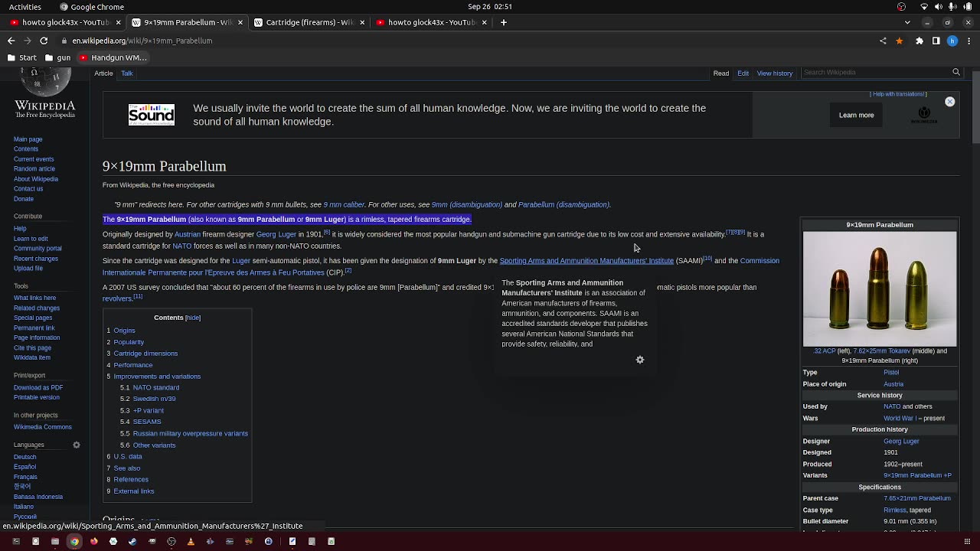Select the Edit tab

743,73
